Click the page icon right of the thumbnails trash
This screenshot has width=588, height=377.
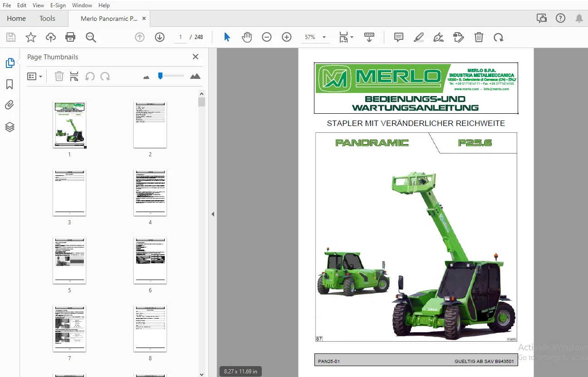tap(74, 77)
